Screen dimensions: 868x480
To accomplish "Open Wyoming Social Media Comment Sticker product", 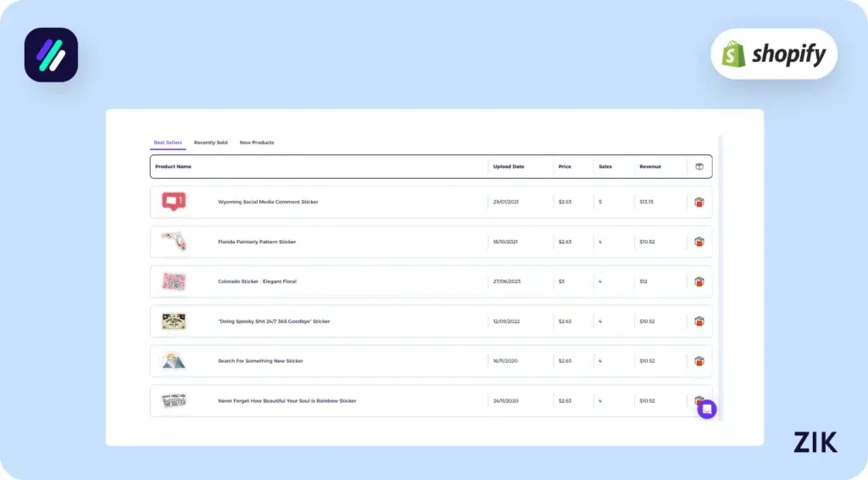I will pos(268,202).
